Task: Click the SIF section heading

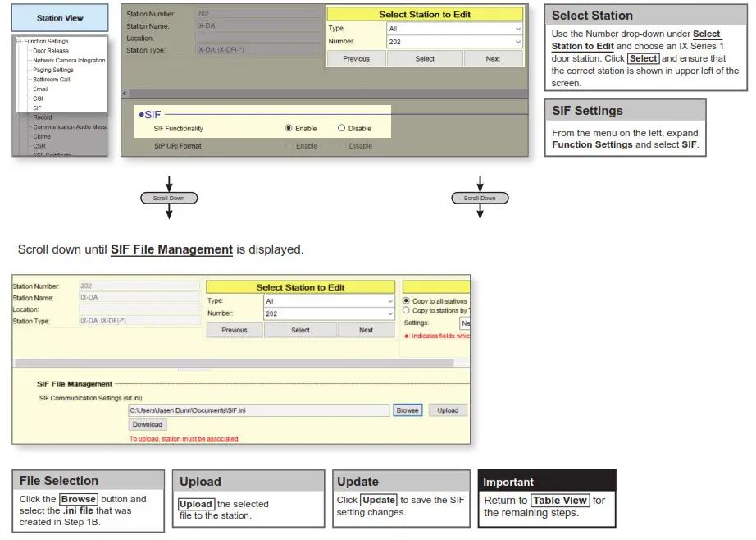Action: [x=150, y=115]
